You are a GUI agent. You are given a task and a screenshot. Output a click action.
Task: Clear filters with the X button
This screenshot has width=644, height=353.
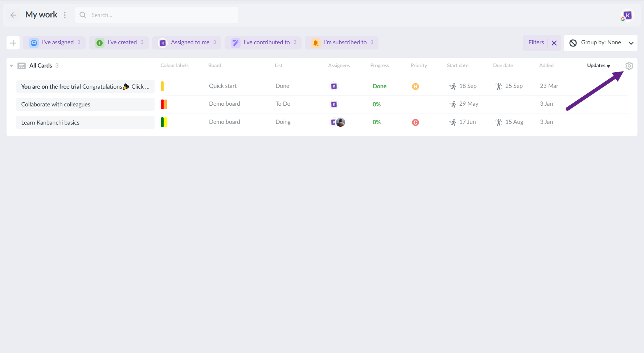(554, 43)
